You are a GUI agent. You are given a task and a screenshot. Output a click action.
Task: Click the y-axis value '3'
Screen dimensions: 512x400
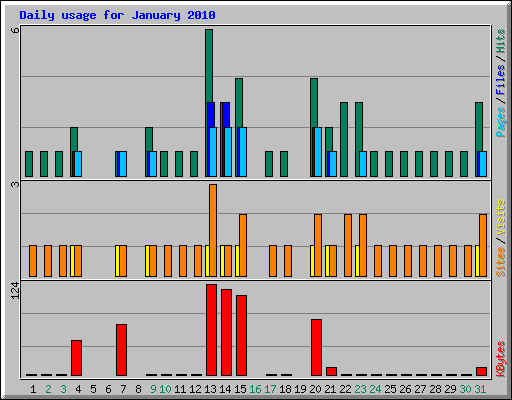(x=15, y=184)
